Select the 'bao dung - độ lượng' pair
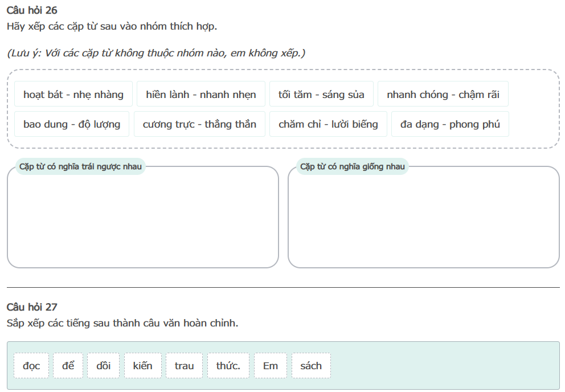The height and width of the screenshot is (392, 565). (x=72, y=124)
